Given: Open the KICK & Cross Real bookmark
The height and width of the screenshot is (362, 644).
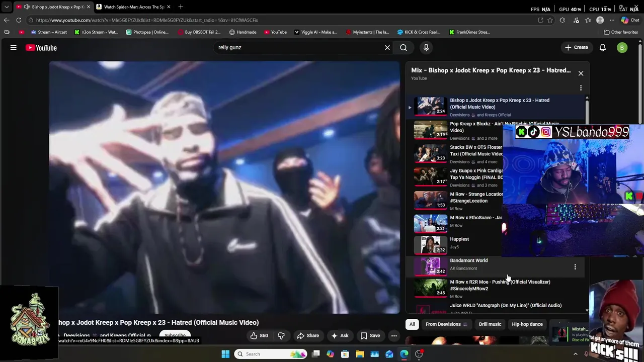Looking at the screenshot, I should tap(418, 32).
